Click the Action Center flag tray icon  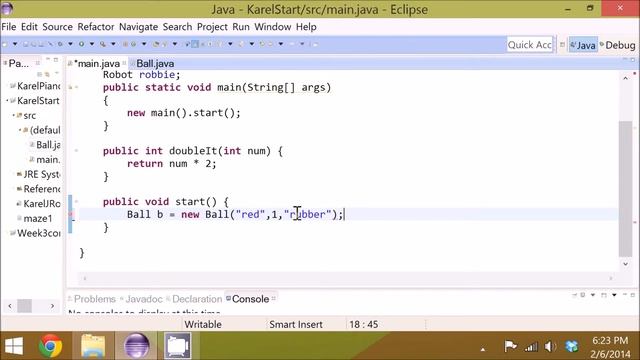point(510,347)
